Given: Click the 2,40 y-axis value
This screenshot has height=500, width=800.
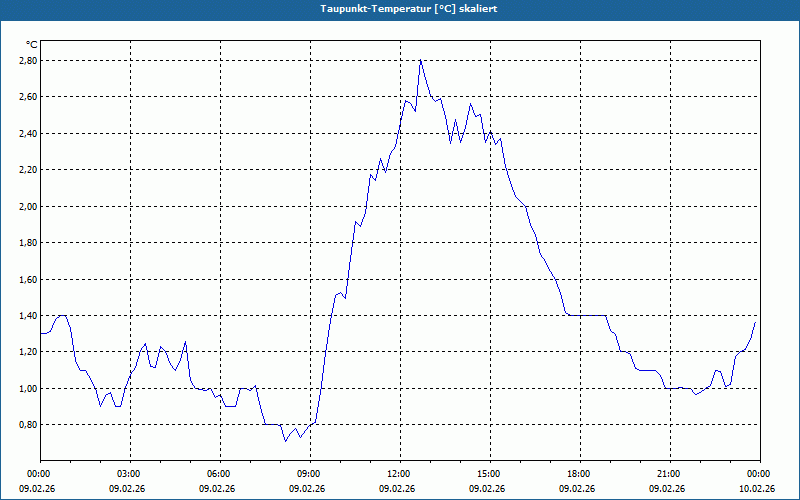Looking at the screenshot, I should pyautogui.click(x=28, y=134).
